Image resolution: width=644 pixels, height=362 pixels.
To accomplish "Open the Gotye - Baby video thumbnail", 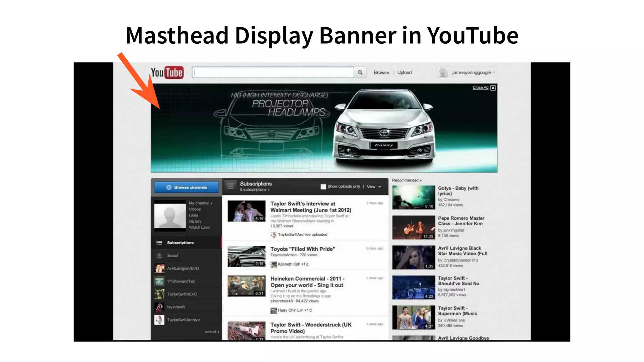I will point(414,197).
